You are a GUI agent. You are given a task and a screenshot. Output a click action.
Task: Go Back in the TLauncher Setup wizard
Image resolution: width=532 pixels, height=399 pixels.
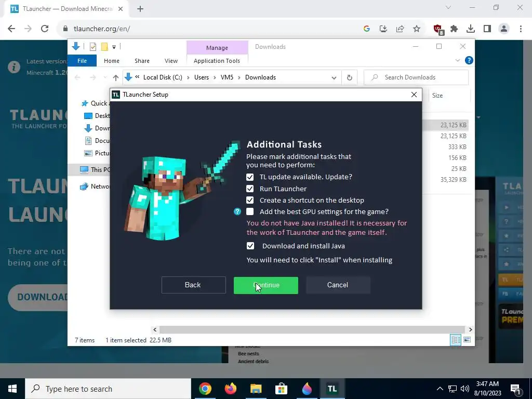point(193,285)
